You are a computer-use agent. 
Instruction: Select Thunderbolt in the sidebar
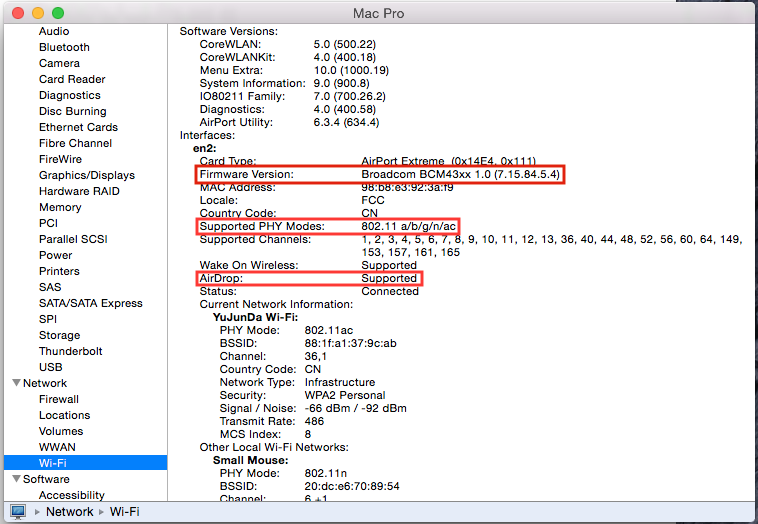[71, 351]
